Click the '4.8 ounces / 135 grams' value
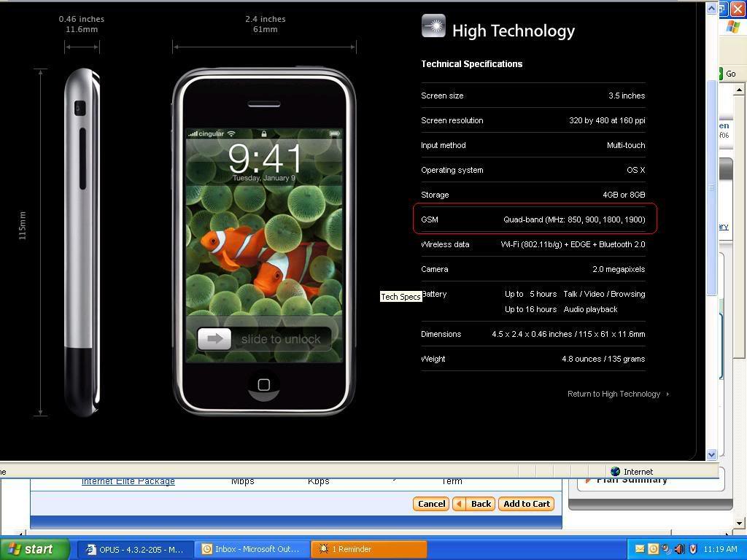Screen dimensions: 747x560 coord(603,359)
